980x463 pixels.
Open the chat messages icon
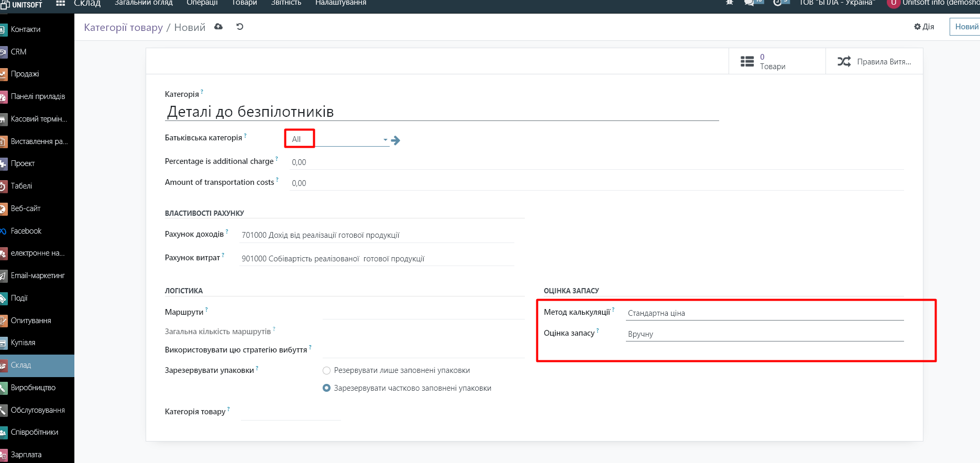(750, 3)
